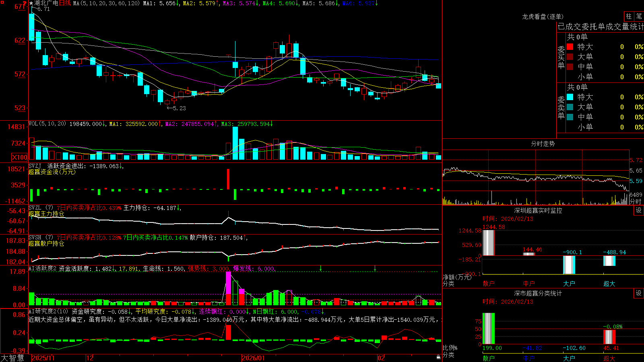Screen dimensions: 644x362
Task: Click the ×100 volume scale marker
Action: (x=19, y=157)
